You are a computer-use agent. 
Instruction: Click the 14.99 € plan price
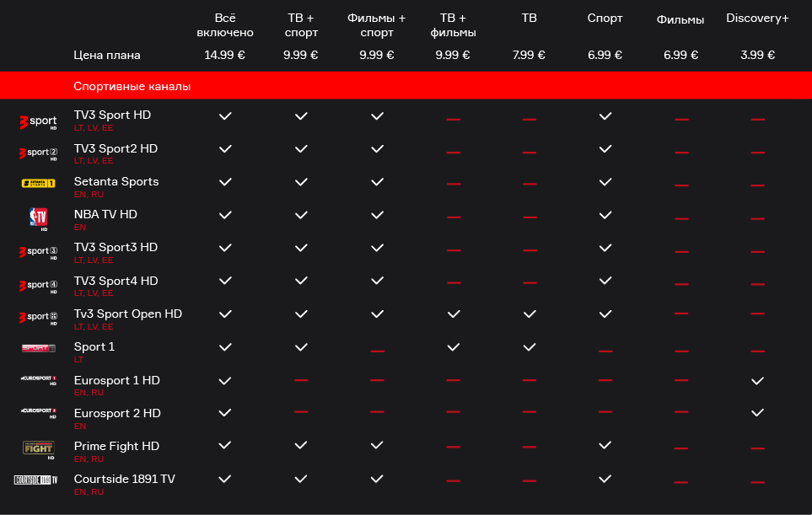click(225, 55)
